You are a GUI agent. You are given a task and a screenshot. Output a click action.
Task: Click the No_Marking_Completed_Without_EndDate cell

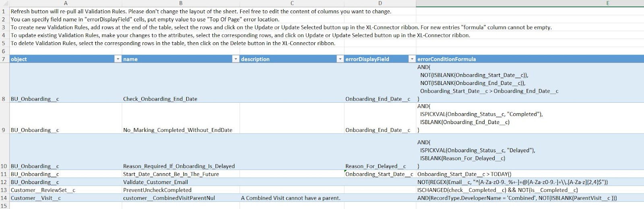point(181,118)
